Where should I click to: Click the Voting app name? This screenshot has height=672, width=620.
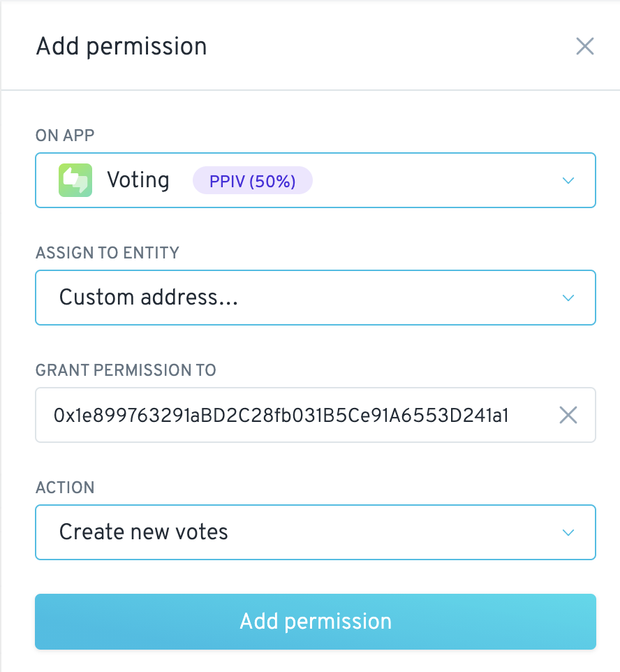138,180
